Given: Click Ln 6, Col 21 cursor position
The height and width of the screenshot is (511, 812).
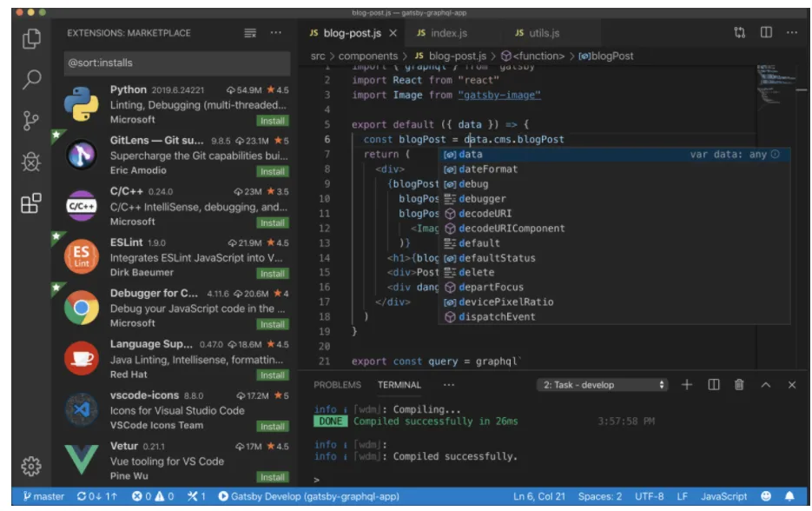Looking at the screenshot, I should point(538,496).
